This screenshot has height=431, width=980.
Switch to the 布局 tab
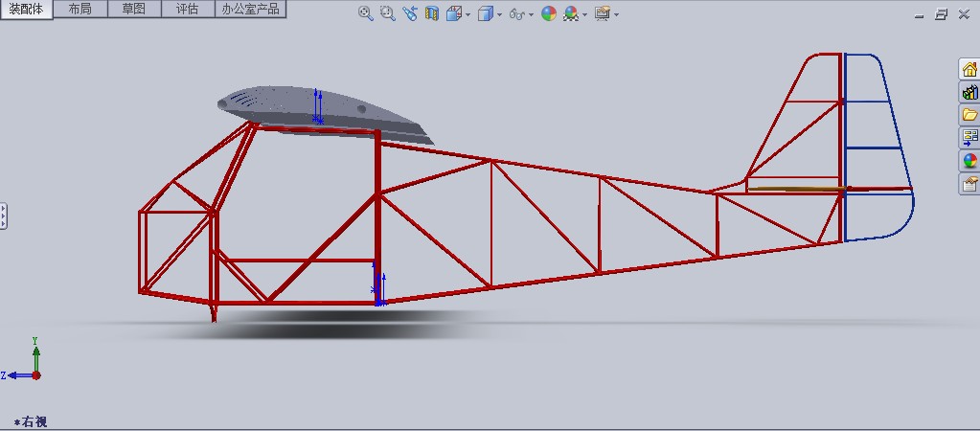click(x=80, y=9)
